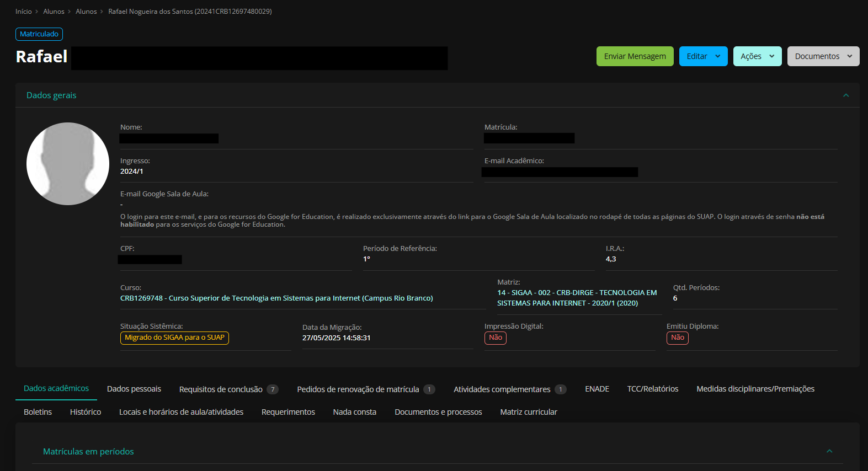
Task: Collapse the Dados gerais section chevron
Action: tap(845, 95)
